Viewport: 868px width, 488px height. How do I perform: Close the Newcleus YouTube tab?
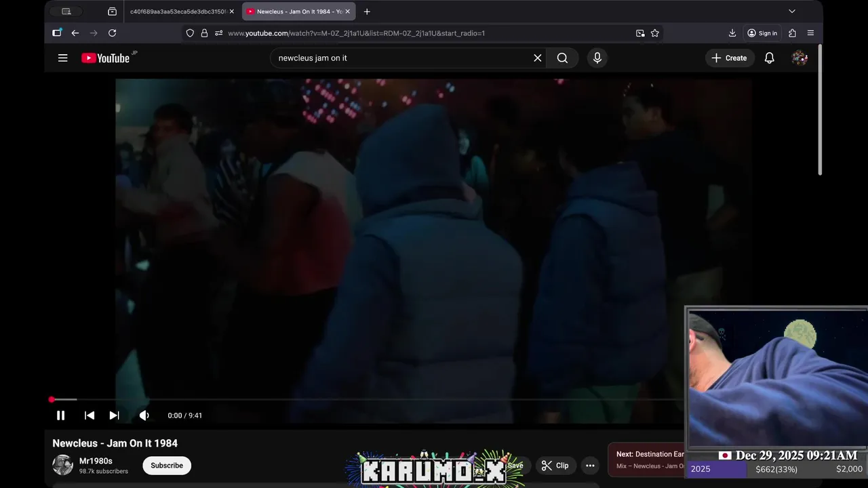point(348,12)
